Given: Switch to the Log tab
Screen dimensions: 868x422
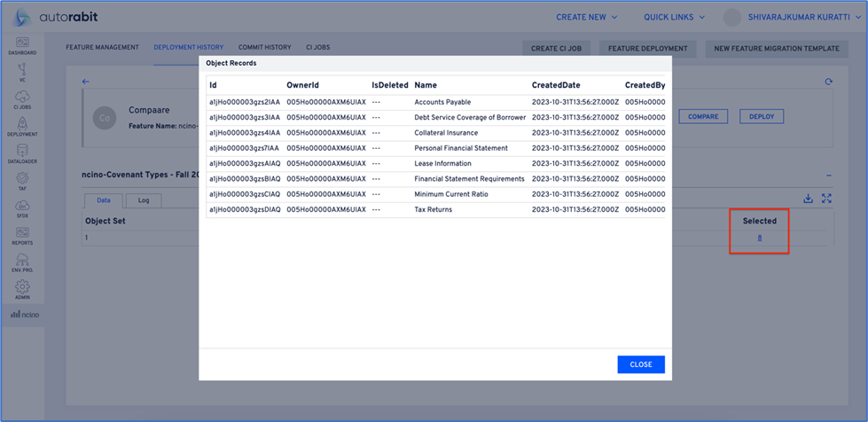Looking at the screenshot, I should pos(143,200).
